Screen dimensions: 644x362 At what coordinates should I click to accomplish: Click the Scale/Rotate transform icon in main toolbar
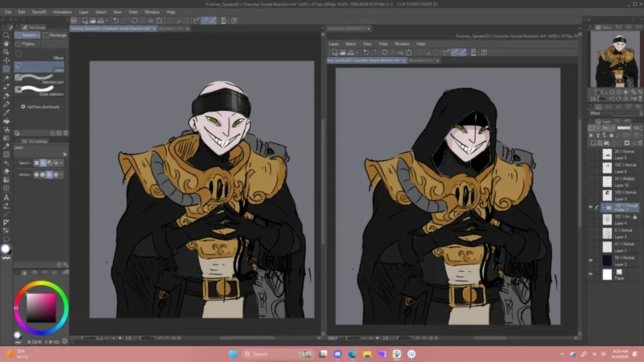(159, 20)
